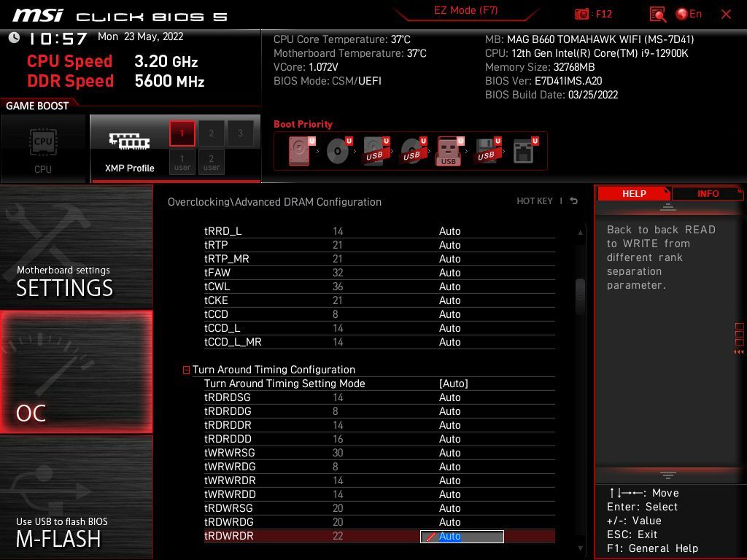
Task: Choose XMP user profile 1
Action: (182, 162)
